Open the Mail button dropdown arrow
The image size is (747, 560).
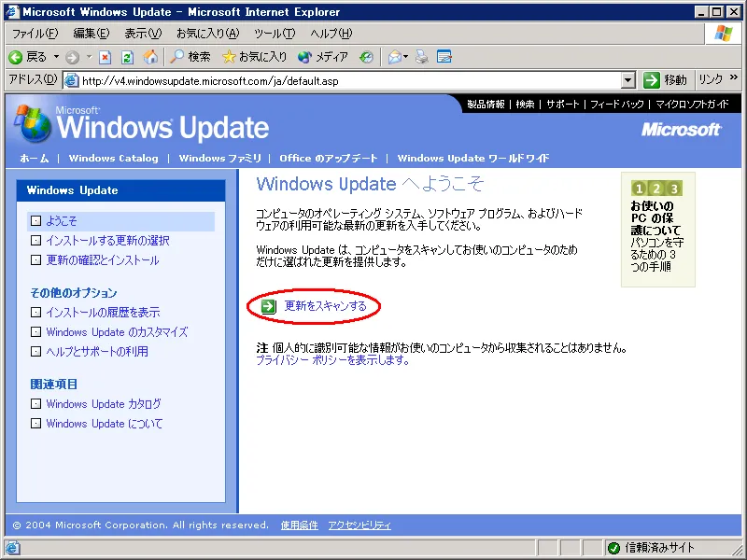point(406,57)
